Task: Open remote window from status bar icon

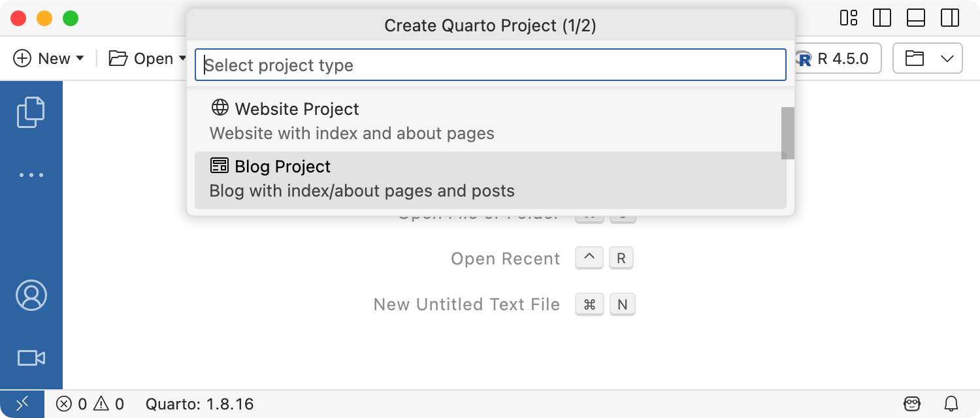Action: pos(22,404)
